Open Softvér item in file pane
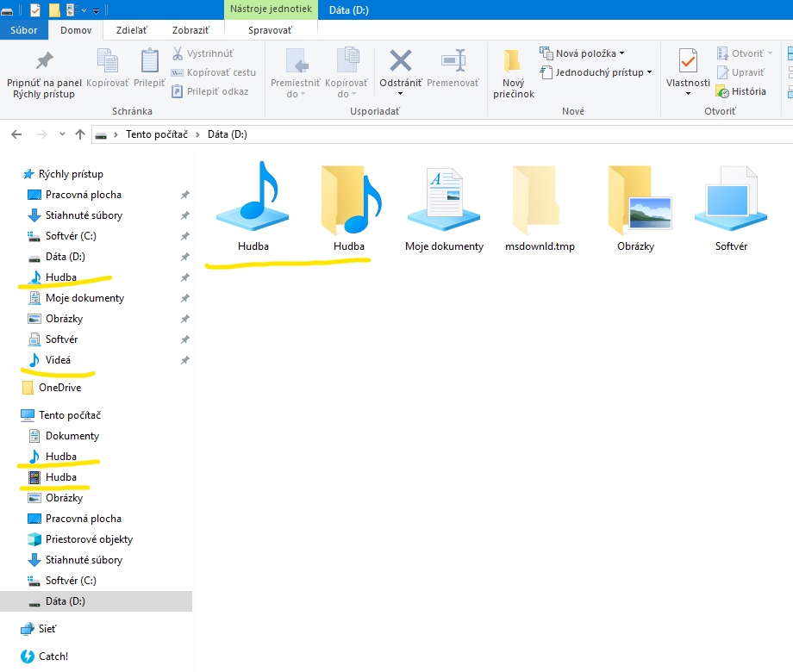Image resolution: width=793 pixels, height=672 pixels. tap(731, 209)
